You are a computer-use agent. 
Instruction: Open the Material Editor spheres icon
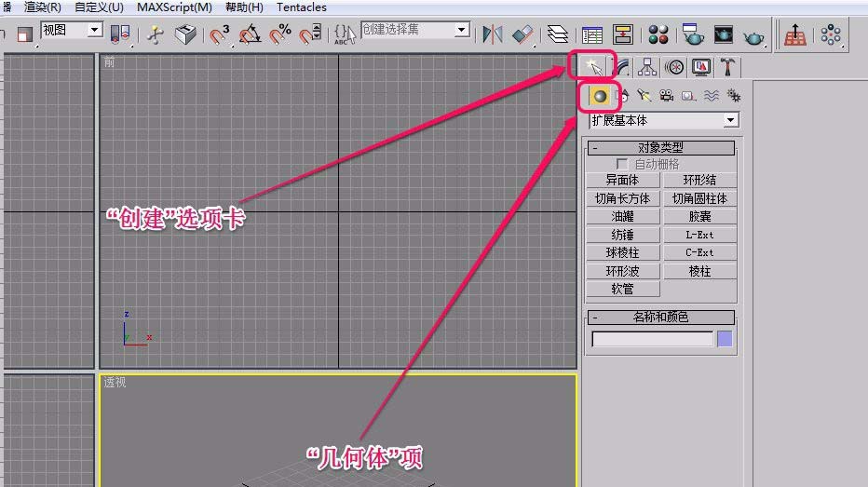point(658,34)
